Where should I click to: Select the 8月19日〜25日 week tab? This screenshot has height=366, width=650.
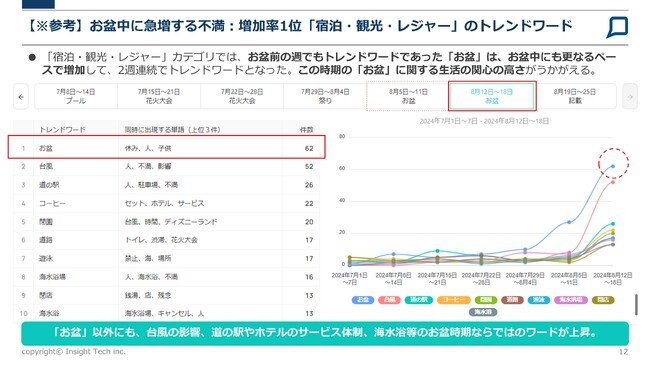pyautogui.click(x=575, y=97)
